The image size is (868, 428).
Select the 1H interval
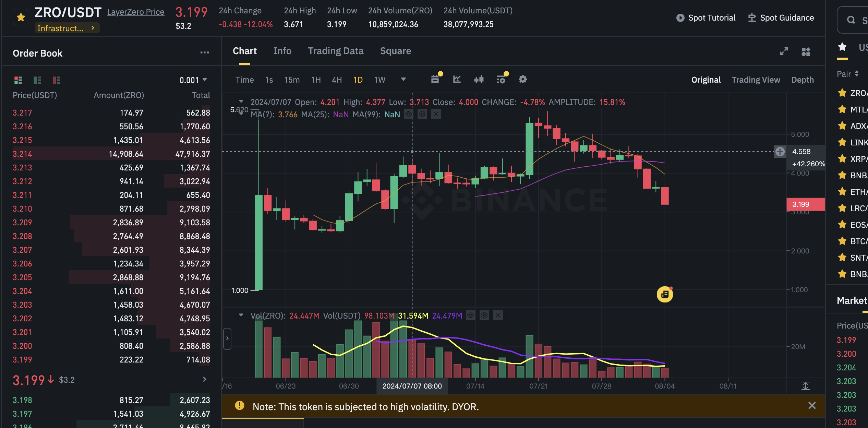tap(316, 80)
